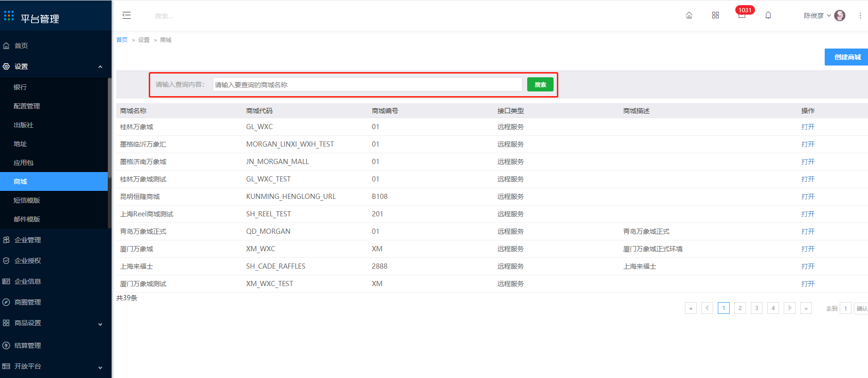Click the user avatar picture
The image size is (868, 378).
pyautogui.click(x=840, y=16)
